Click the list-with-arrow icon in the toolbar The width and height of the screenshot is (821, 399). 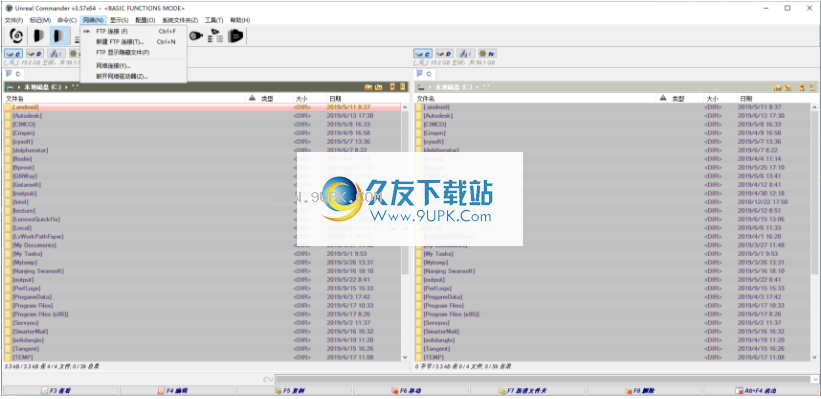click(x=216, y=36)
